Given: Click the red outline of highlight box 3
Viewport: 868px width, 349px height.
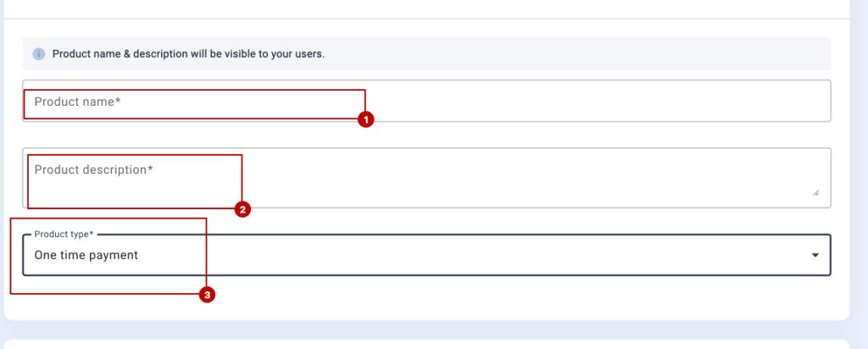Looking at the screenshot, I should click(x=108, y=219).
